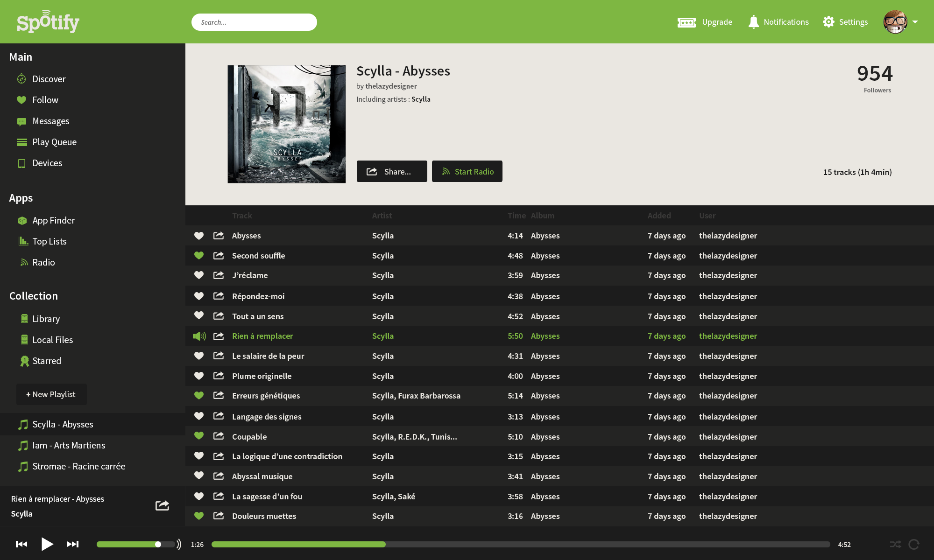Select the Coupable track title
Screen dimensions: 934x560
tap(249, 437)
